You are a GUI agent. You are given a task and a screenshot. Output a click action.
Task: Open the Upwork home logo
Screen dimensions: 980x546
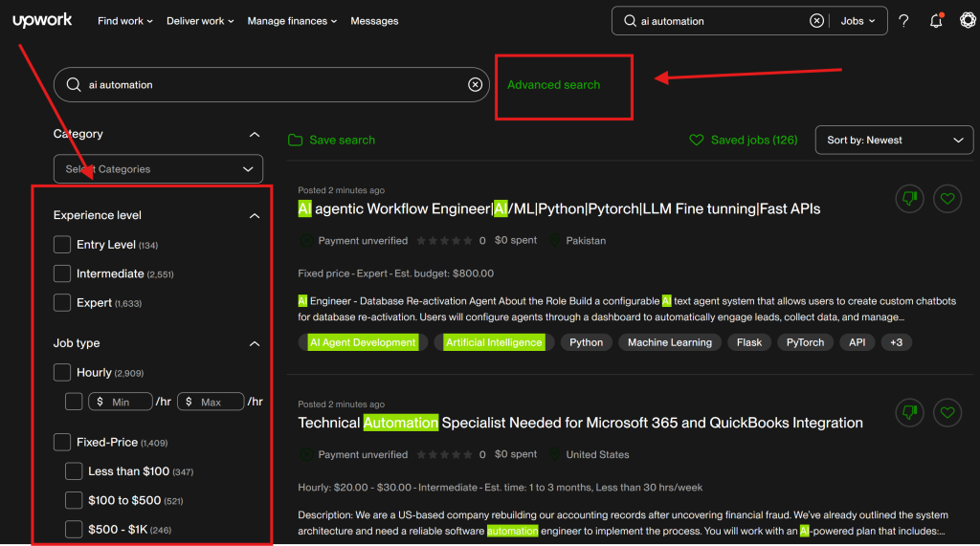42,21
